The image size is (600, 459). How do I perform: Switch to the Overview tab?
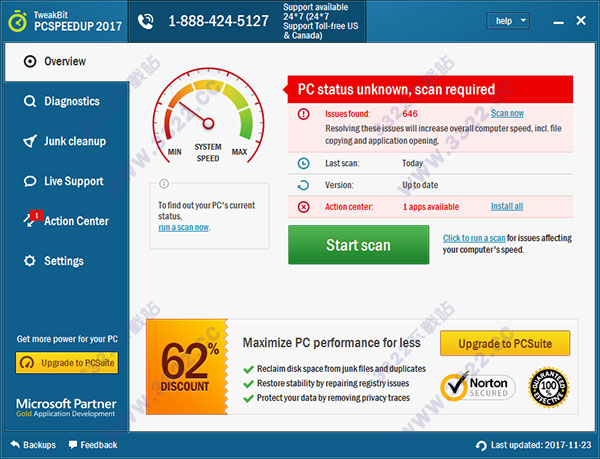(67, 62)
